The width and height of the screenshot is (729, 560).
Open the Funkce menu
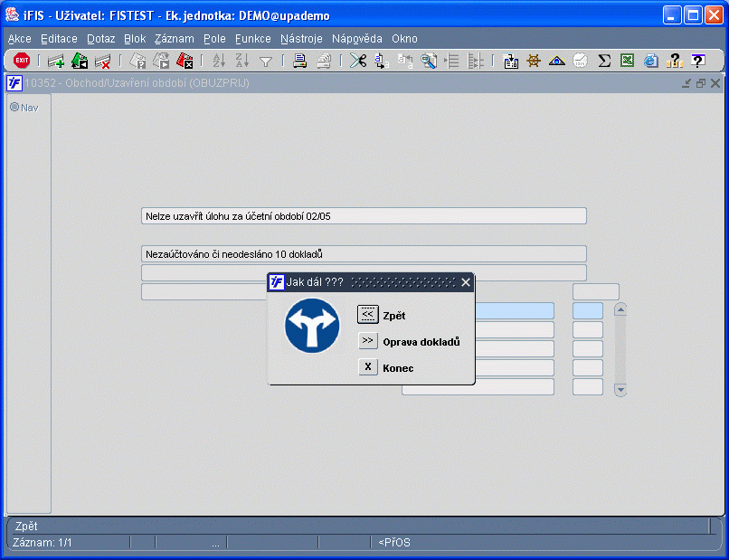(x=253, y=39)
